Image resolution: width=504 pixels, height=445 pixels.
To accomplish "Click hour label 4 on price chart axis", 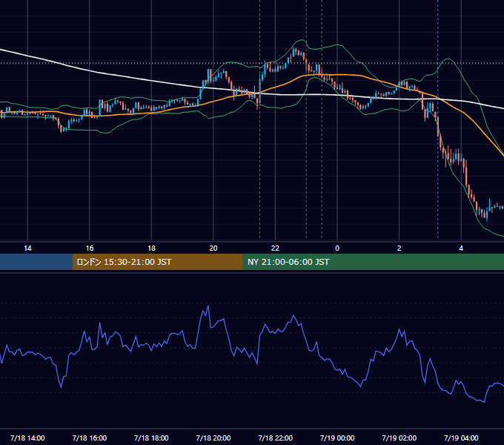I will click(x=461, y=248).
